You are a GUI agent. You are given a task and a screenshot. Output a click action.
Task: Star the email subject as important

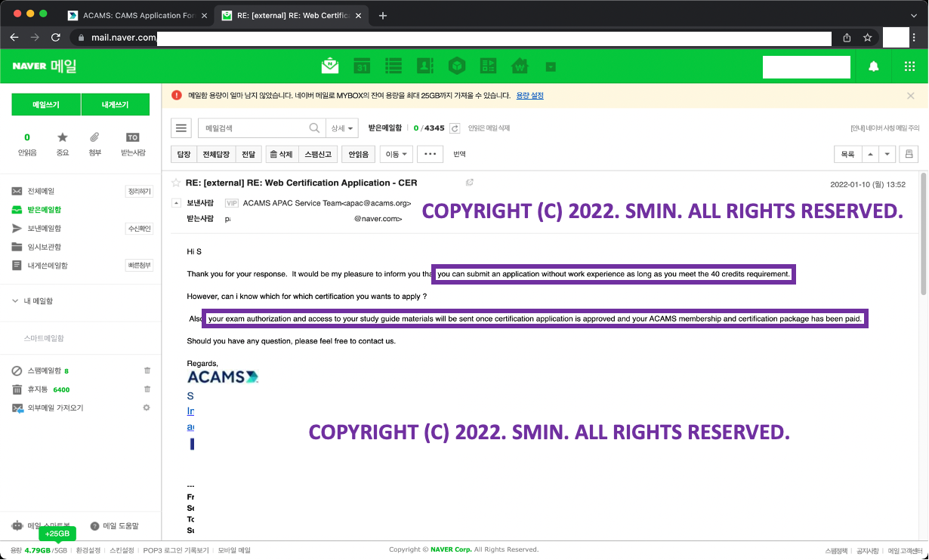[x=176, y=183]
